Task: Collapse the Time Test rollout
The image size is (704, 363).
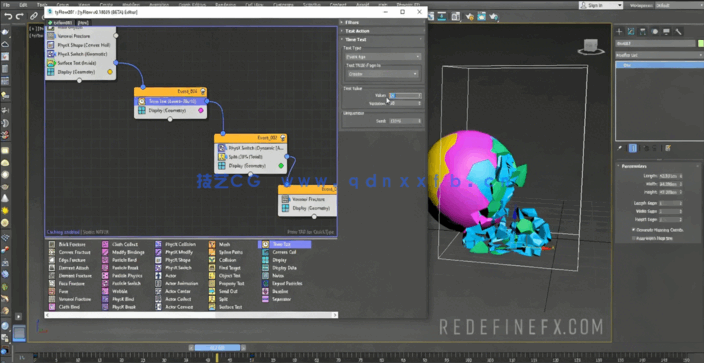Action: (382, 40)
